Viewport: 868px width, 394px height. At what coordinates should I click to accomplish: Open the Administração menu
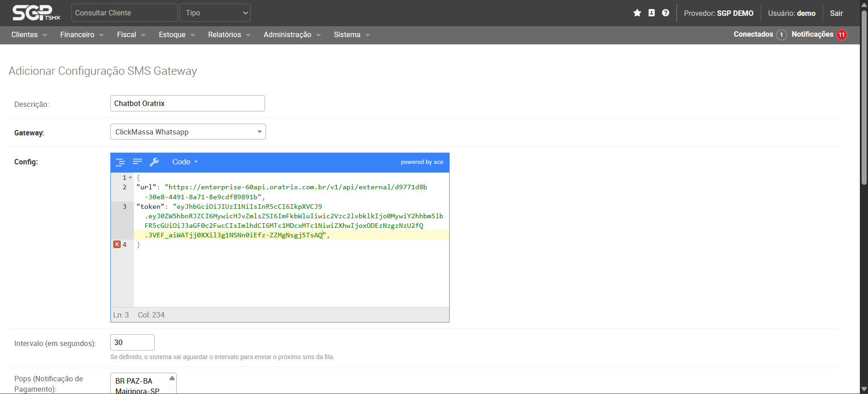pyautogui.click(x=292, y=35)
